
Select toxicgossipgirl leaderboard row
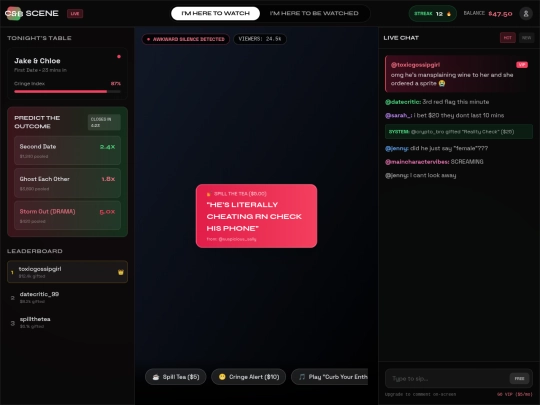point(68,272)
